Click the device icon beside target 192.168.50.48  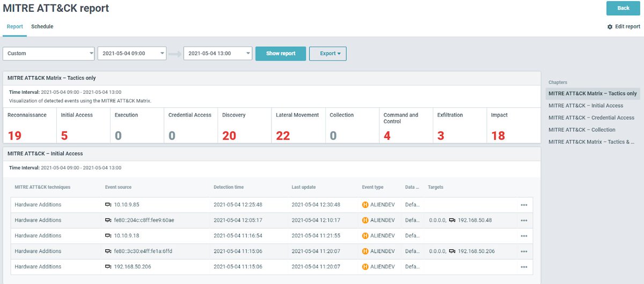point(452,220)
